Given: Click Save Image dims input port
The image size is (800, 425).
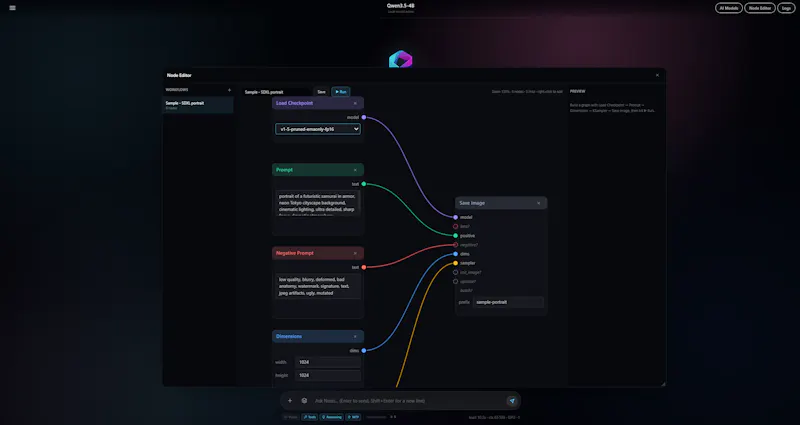Looking at the screenshot, I should tap(456, 254).
